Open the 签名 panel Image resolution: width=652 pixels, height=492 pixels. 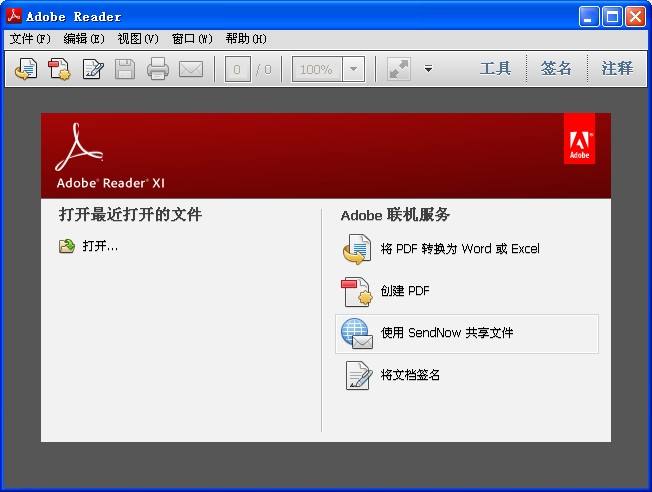556,69
